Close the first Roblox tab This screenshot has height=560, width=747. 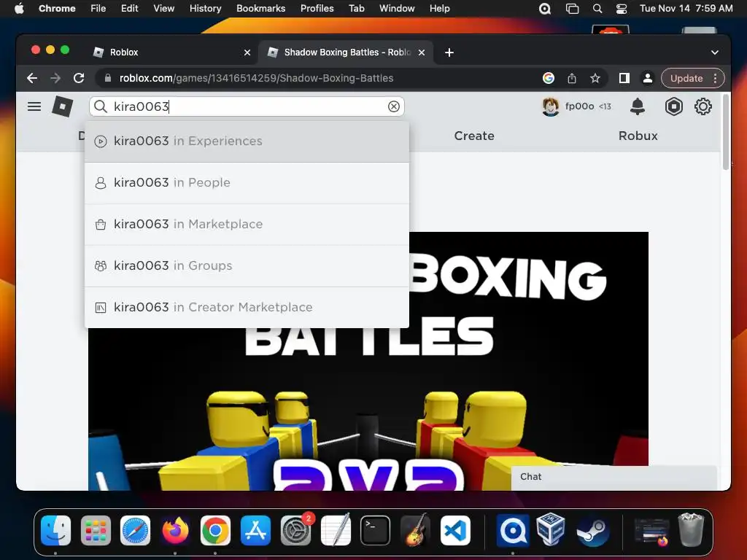pyautogui.click(x=247, y=52)
